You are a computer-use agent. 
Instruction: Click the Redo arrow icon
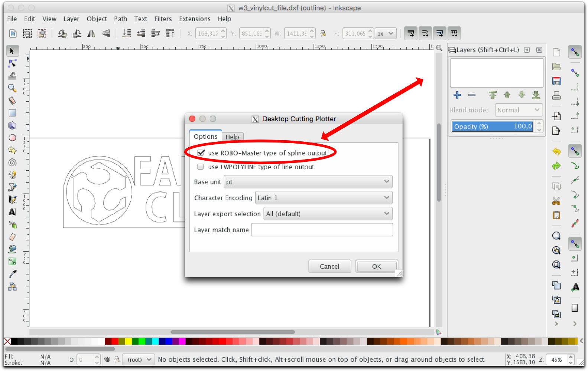point(556,166)
